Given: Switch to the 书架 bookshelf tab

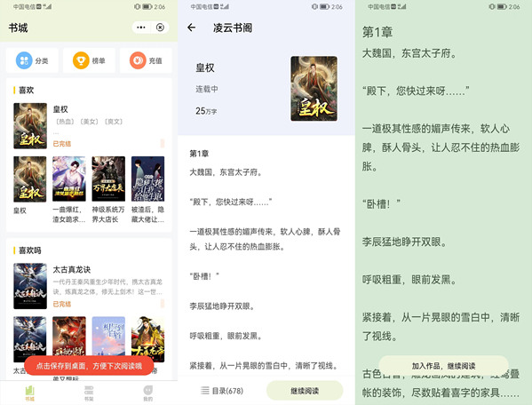Looking at the screenshot, I should [89, 393].
